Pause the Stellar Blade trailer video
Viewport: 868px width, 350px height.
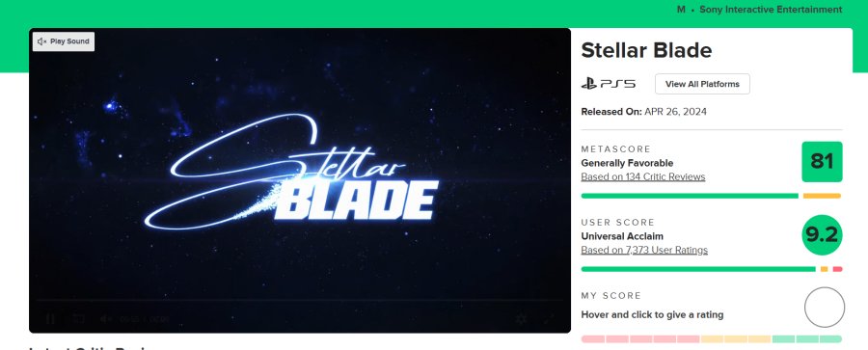click(x=50, y=319)
